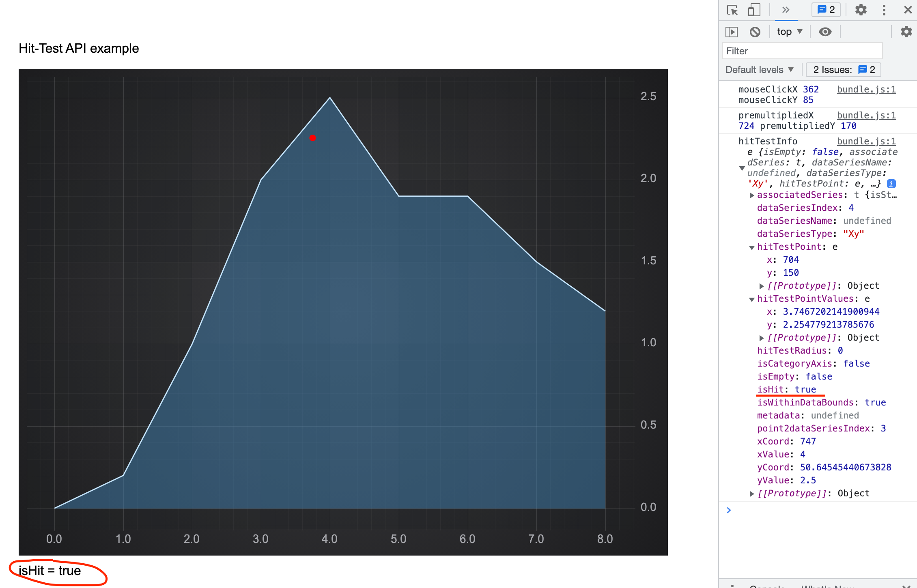Image resolution: width=917 pixels, height=588 pixels.
Task: Toggle the live expression eye icon
Action: coord(825,32)
